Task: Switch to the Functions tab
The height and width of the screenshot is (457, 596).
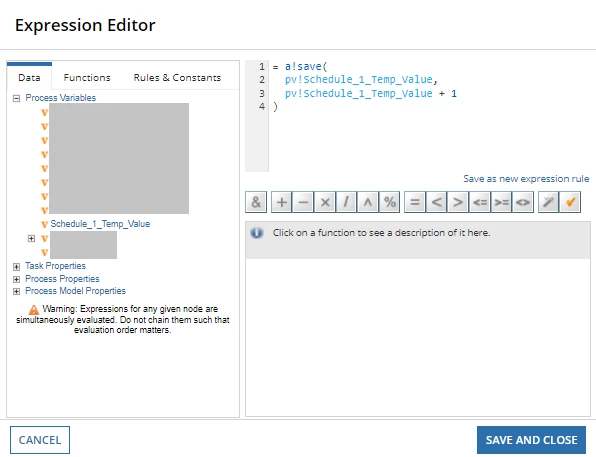Action: (87, 78)
